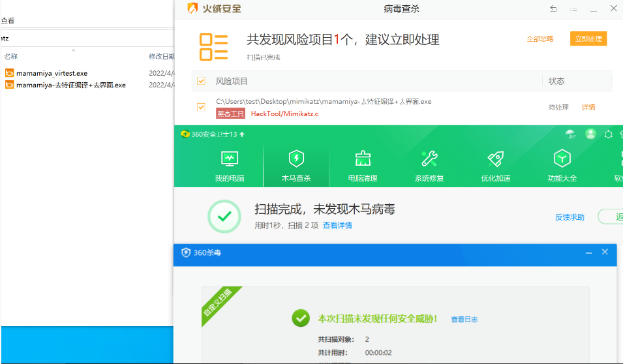
Task: Switch to 我的电脑 tab label
Action: [230, 179]
